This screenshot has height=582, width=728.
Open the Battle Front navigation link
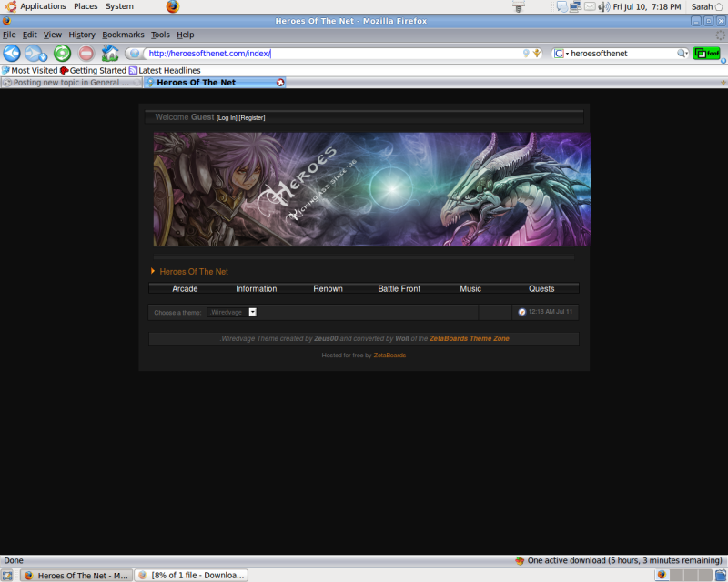click(399, 288)
